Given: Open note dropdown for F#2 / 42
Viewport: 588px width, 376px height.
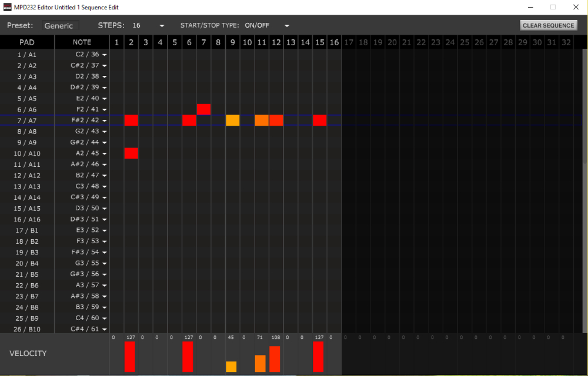Looking at the screenshot, I should pos(105,120).
